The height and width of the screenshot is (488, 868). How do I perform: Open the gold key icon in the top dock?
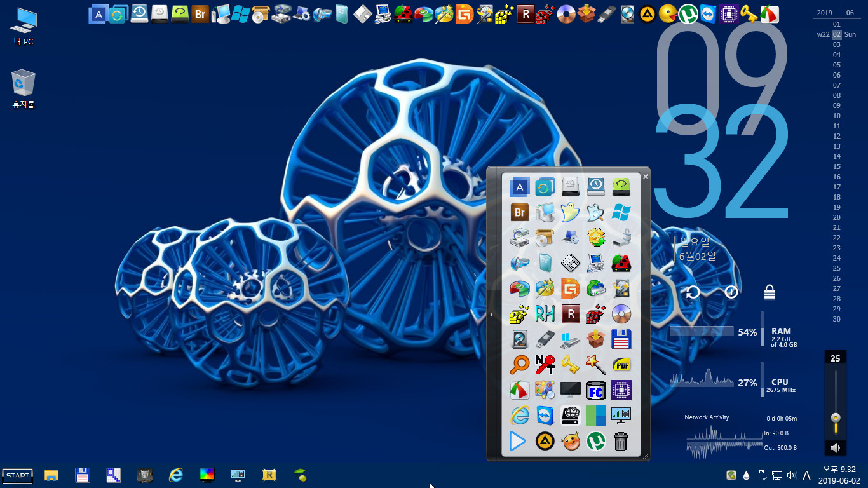[749, 13]
